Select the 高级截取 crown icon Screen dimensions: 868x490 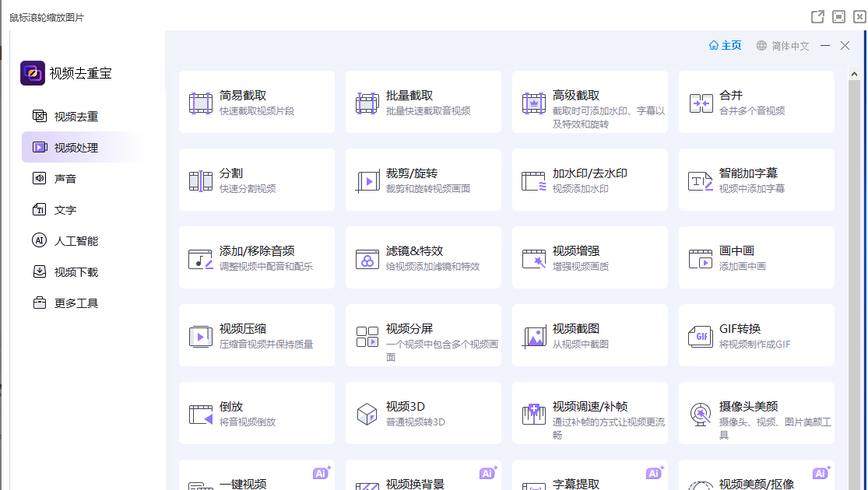[x=534, y=103]
